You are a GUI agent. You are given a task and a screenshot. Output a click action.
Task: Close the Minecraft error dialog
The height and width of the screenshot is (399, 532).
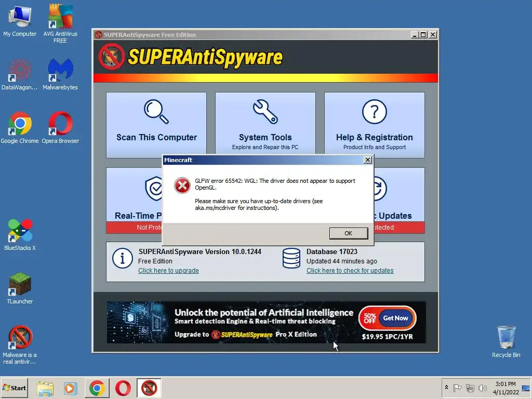click(367, 160)
